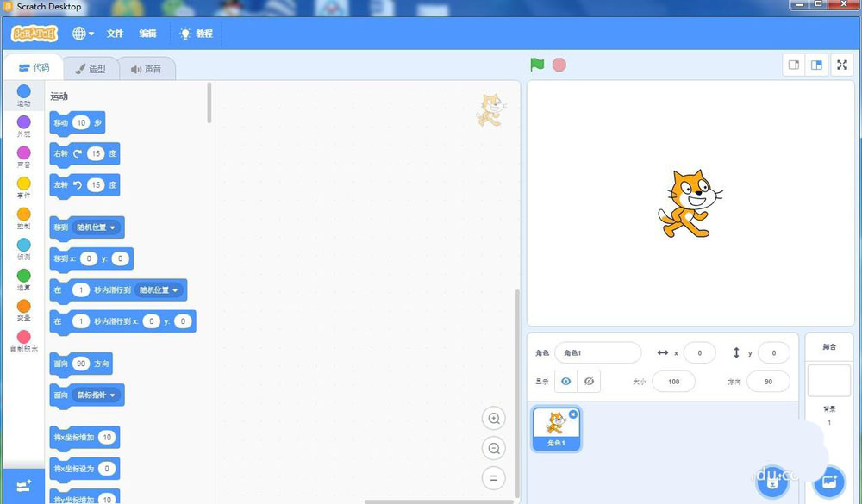Viewport: 862px width, 504px height.
Task: Switch stage to small layout view
Action: click(x=793, y=65)
